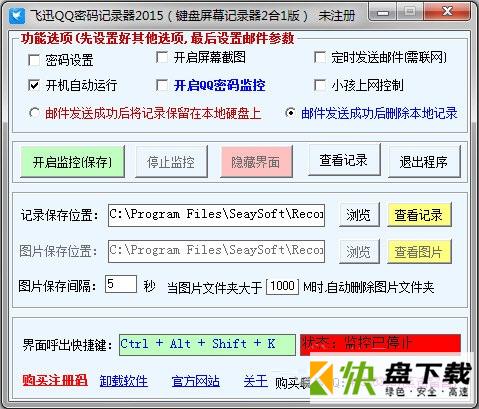This screenshot has height=409, width=479.
Task: Click the 图片保存位置 path field
Action: [216, 251]
